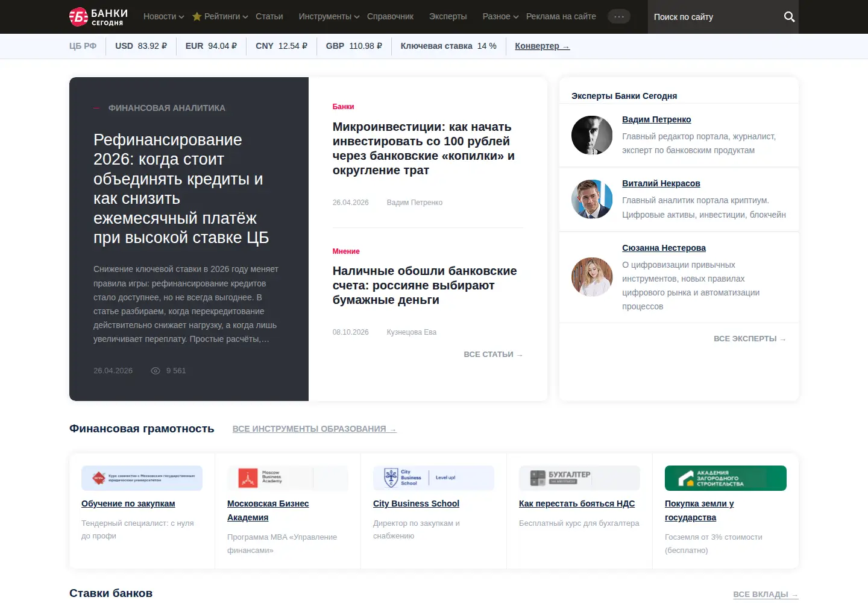Click the CNY 12.54 ₽ rate
This screenshot has width=868, height=603.
[281, 46]
